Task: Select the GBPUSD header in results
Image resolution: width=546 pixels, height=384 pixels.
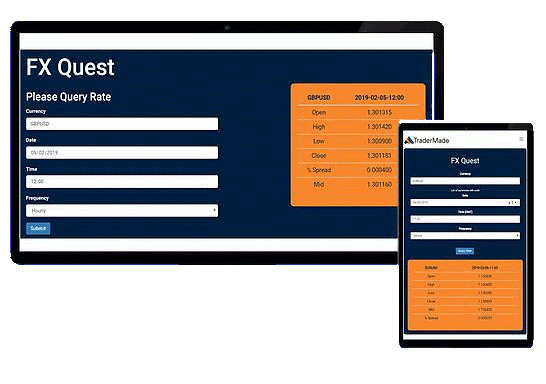Action: pyautogui.click(x=319, y=98)
